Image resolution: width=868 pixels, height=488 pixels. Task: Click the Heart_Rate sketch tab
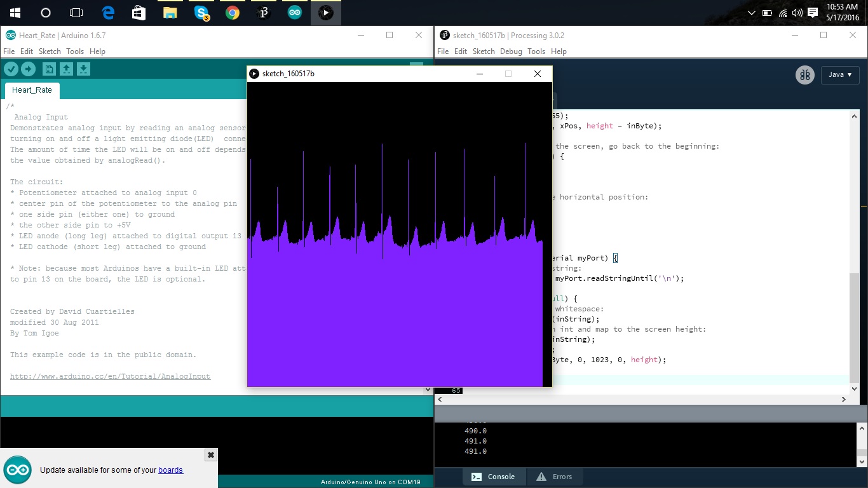coord(32,90)
